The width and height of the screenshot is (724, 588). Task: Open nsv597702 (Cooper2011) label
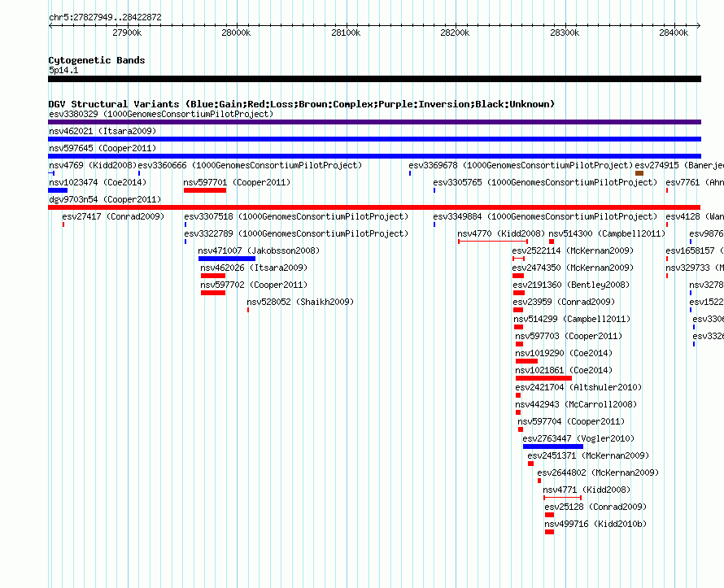coord(254,285)
